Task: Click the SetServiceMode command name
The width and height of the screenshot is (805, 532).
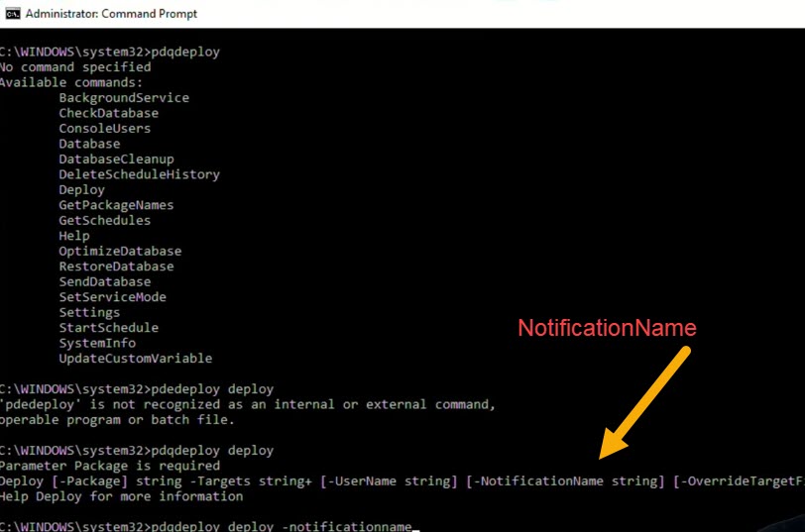Action: point(112,297)
